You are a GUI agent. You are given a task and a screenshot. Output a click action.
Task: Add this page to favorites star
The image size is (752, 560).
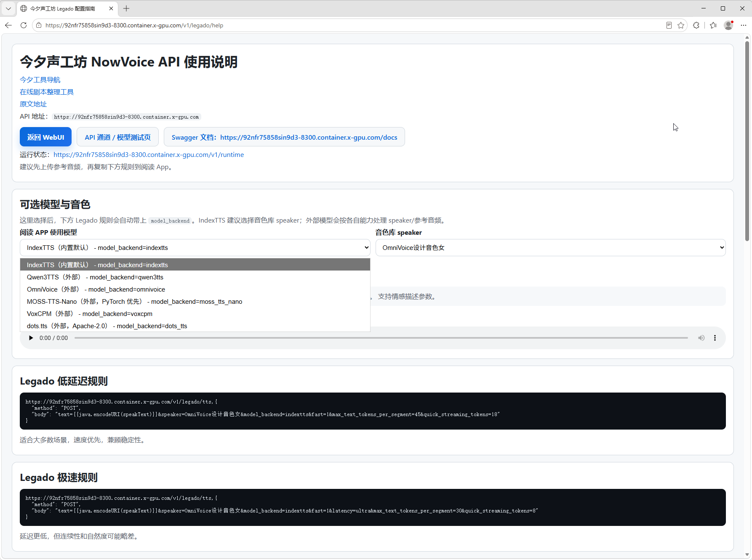pyautogui.click(x=681, y=25)
